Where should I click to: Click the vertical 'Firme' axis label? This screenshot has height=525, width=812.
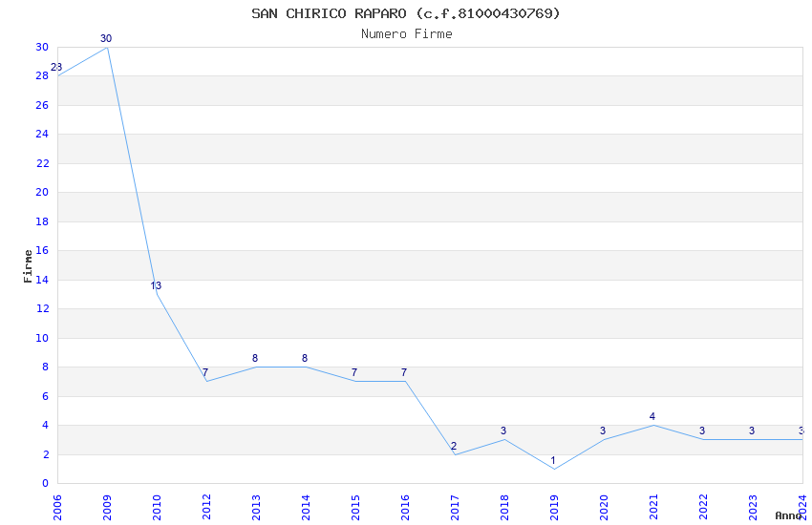click(x=28, y=266)
